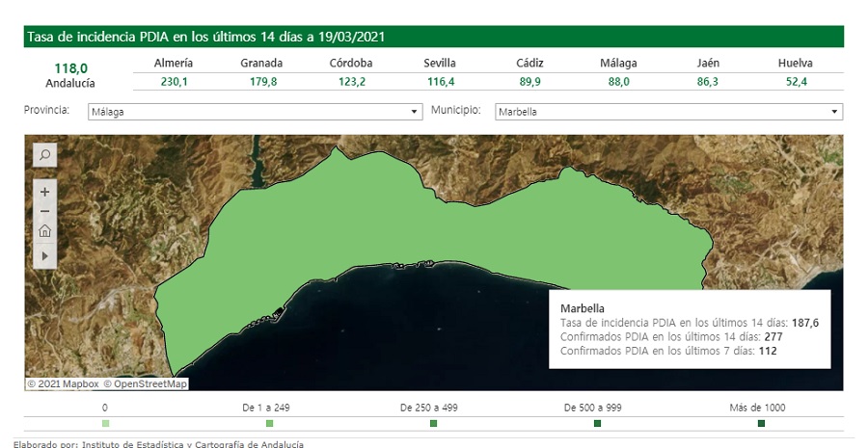
Task: Click the Andalucía label
Action: pos(70,84)
